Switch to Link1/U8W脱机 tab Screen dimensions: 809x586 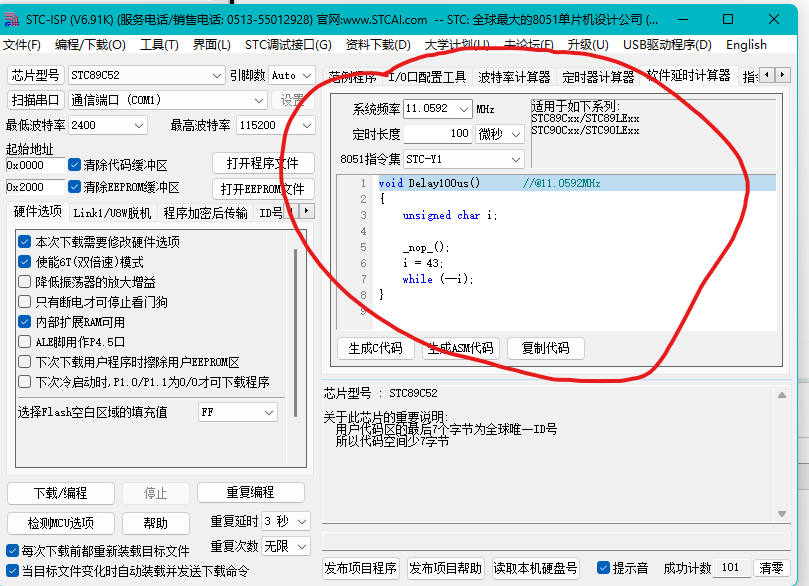point(112,213)
